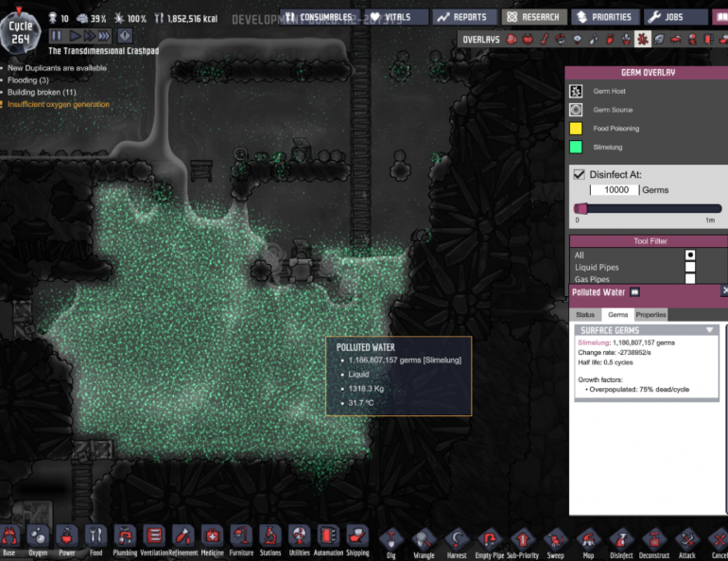Screen dimensions: 728x561
Task: Click the germ threshold field showing 10000
Action: point(615,190)
